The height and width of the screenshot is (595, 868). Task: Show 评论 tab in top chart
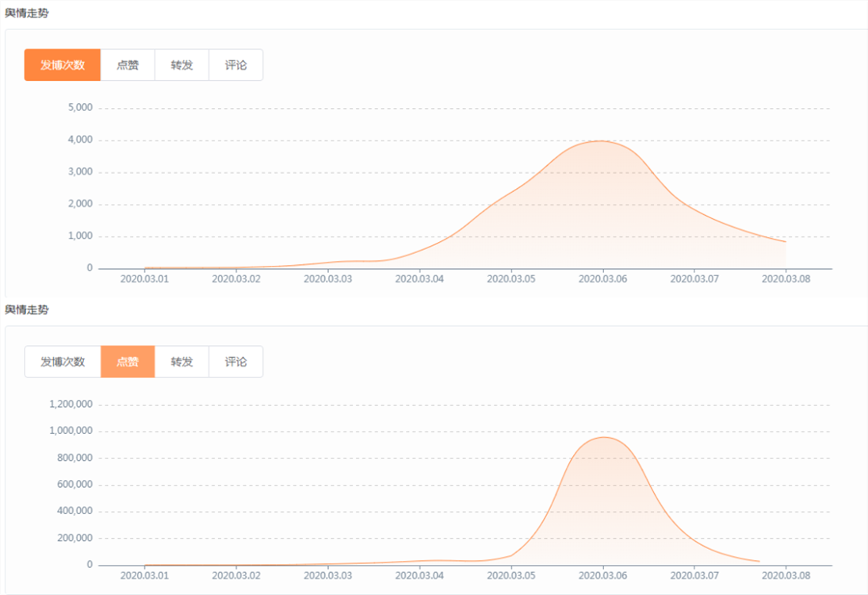click(235, 65)
